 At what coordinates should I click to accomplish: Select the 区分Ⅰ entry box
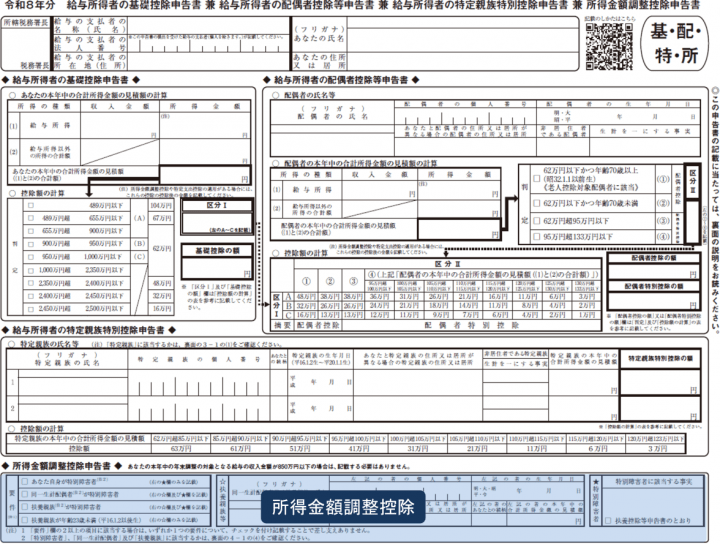click(x=217, y=223)
